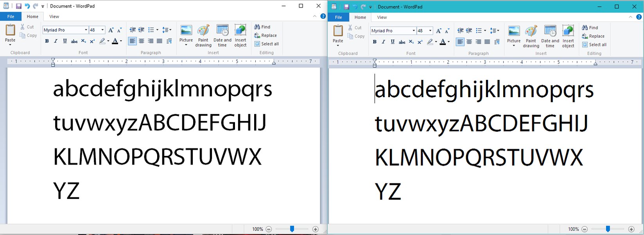The image size is (644, 235).
Task: Toggle Strikethrough in right WordPad window
Action: (x=402, y=42)
